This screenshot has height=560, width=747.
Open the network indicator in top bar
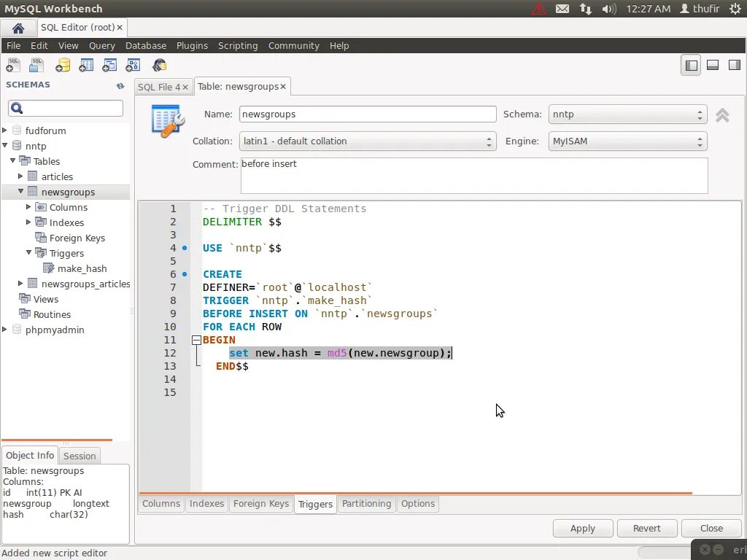click(x=586, y=9)
